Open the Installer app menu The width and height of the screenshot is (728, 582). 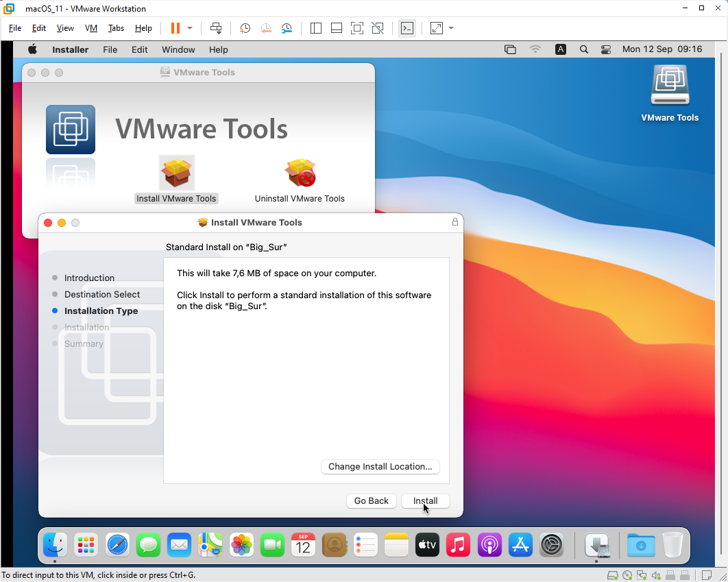pos(70,49)
